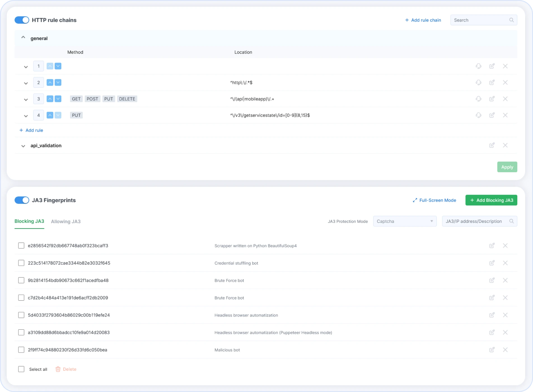
Task: Open Full-Screen Mode
Action: [434, 200]
